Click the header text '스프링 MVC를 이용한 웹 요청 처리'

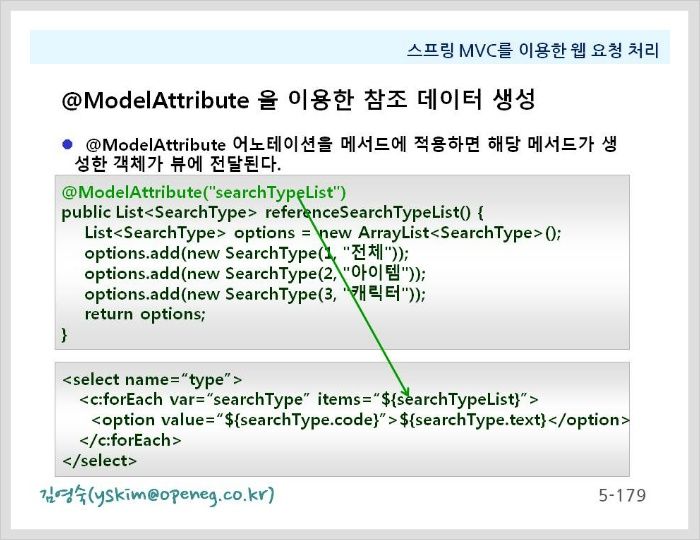coord(533,50)
